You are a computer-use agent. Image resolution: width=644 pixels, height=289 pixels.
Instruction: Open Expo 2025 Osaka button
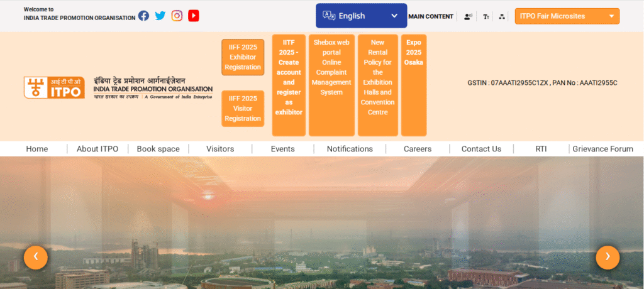tap(414, 85)
